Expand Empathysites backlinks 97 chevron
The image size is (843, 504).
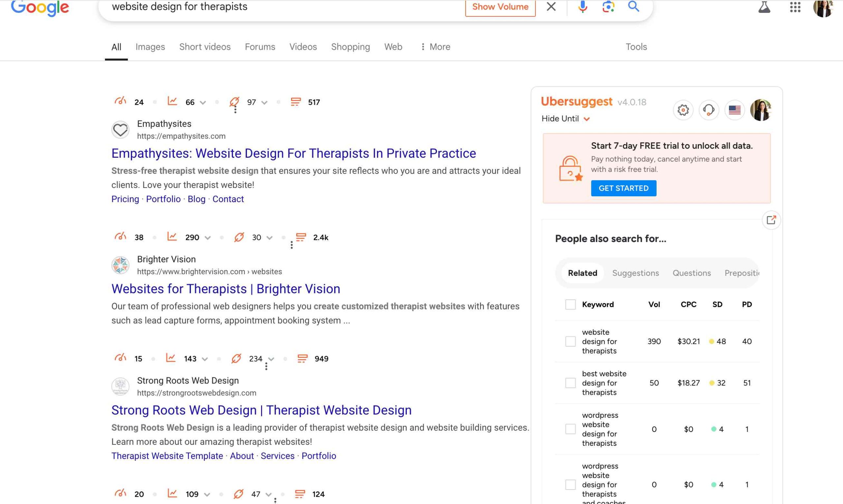click(264, 103)
